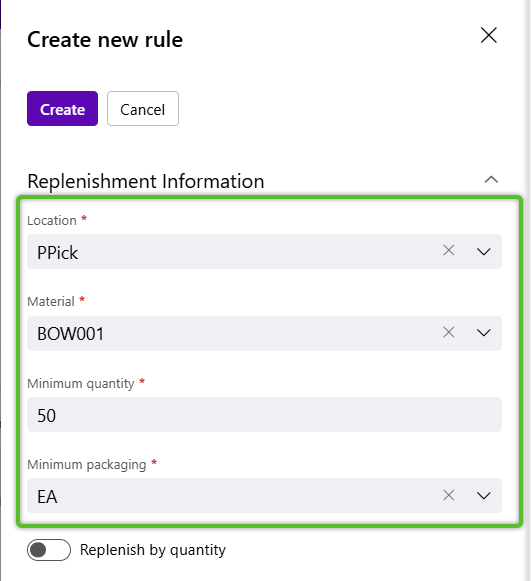The height and width of the screenshot is (581, 531).
Task: Enable the Replenish by quantity switch
Action: point(49,550)
